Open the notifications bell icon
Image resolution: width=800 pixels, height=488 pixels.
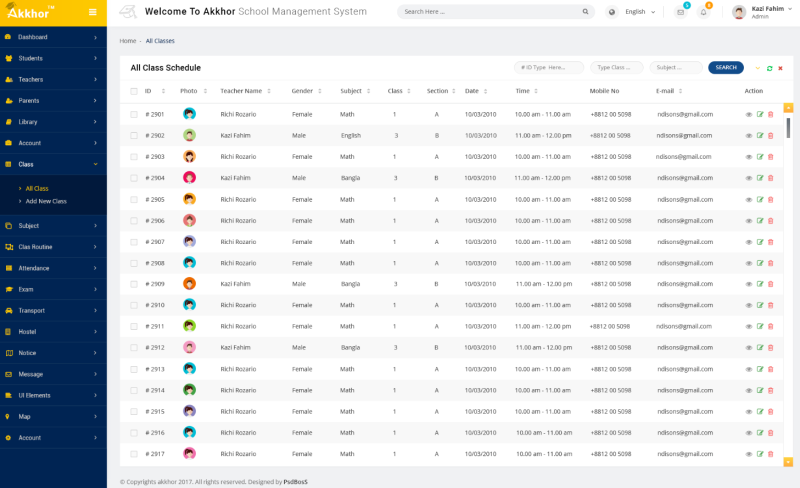[703, 12]
